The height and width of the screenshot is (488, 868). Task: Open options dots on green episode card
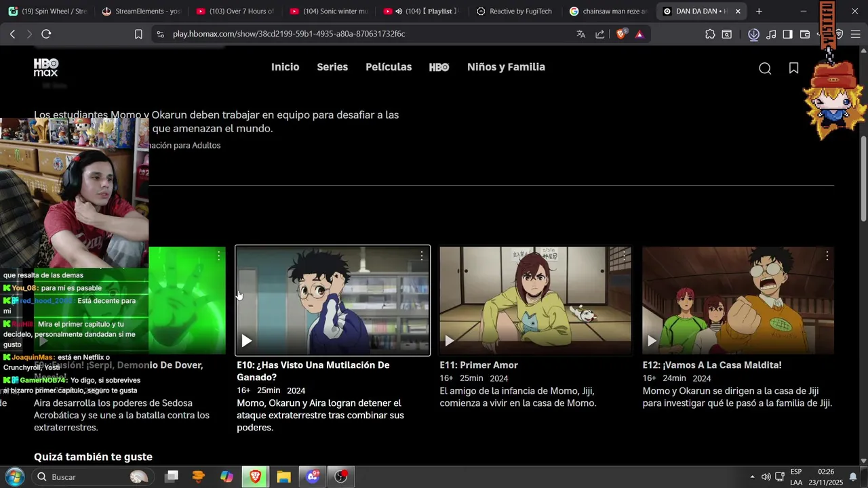(218, 256)
